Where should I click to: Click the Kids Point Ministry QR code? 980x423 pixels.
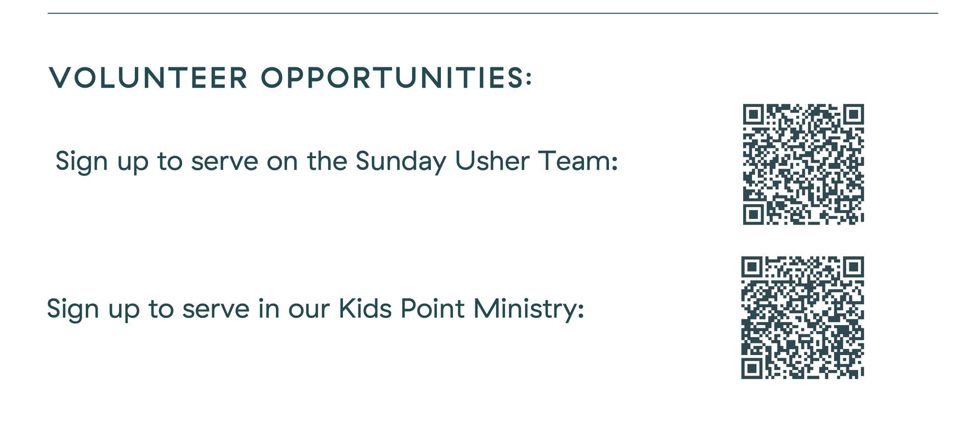click(x=802, y=317)
